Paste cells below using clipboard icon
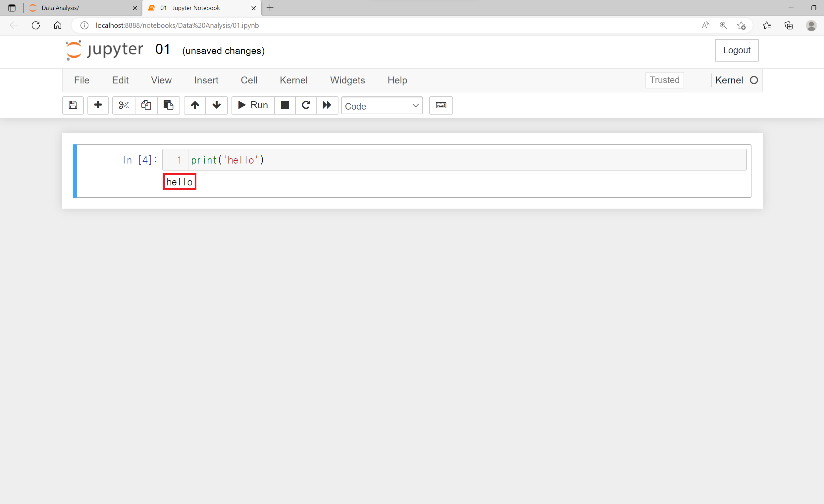 click(169, 105)
